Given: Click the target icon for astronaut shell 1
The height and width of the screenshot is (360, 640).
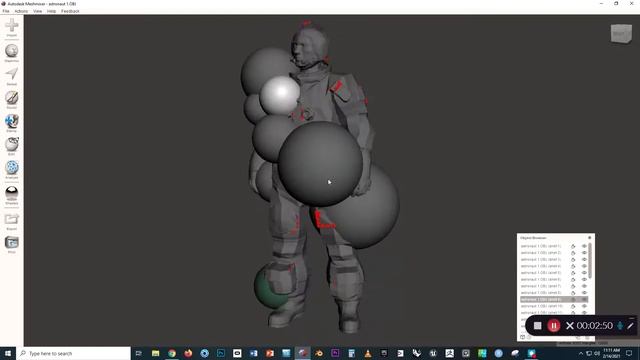Looking at the screenshot, I should coord(573,246).
